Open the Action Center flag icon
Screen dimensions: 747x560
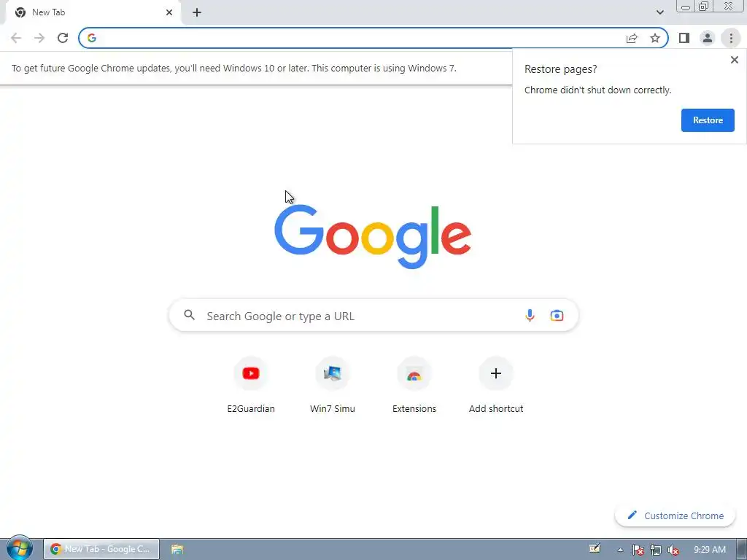[638, 550]
